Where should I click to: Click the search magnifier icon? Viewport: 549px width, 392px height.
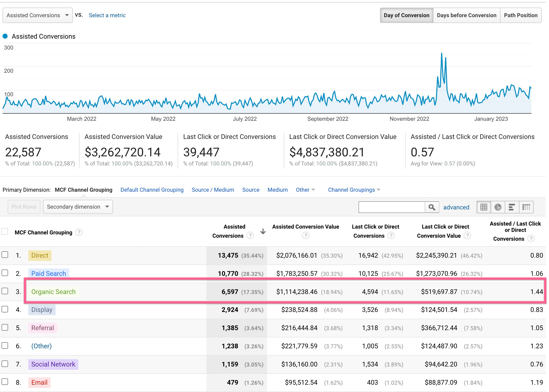click(432, 207)
